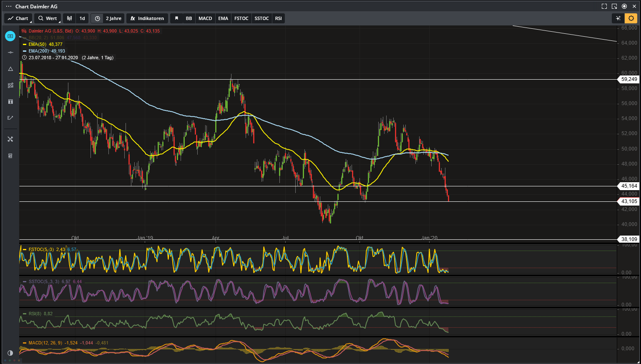Click the yellow EMA(50) legend swatch
Viewport: 641px width, 364px height.
25,44
